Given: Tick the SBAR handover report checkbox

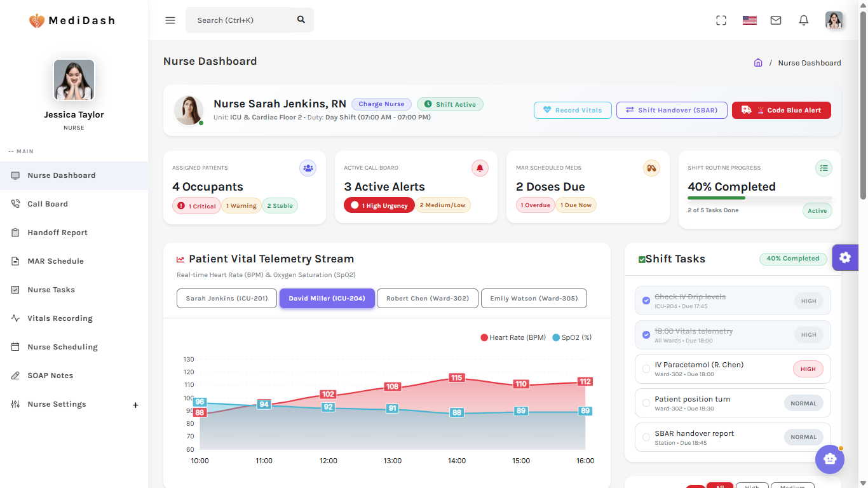Looking at the screenshot, I should (646, 437).
